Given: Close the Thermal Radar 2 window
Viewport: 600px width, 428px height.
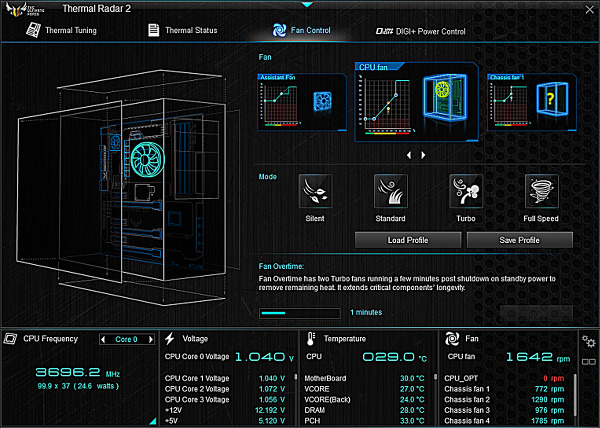Looking at the screenshot, I should pyautogui.click(x=590, y=10).
